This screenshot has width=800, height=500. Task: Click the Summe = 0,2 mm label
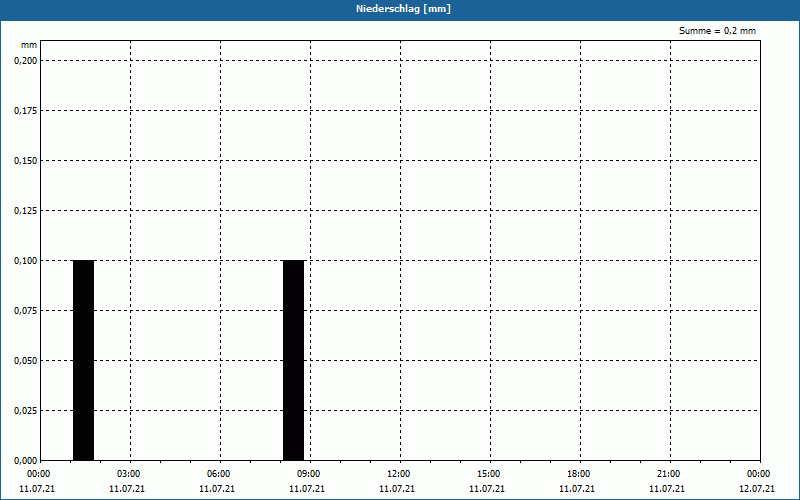(717, 31)
